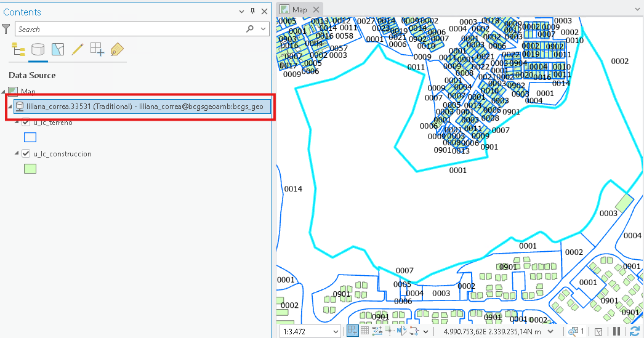Click parcel label 0014 on the map
644x338 pixels.
coord(293,189)
